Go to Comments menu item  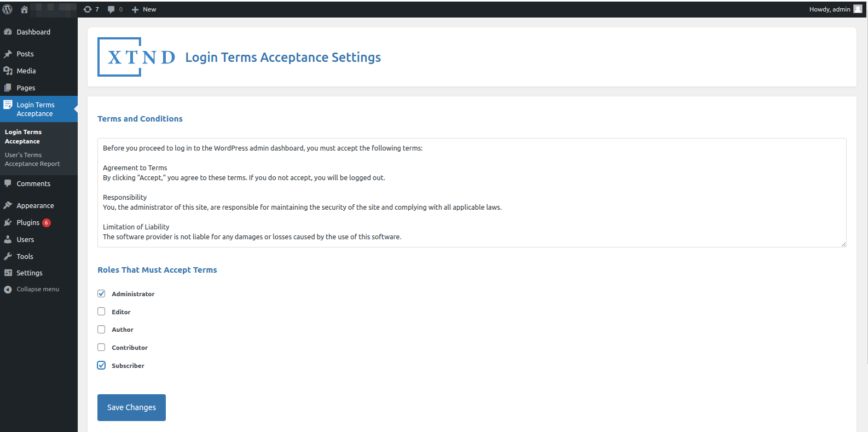coord(39,183)
